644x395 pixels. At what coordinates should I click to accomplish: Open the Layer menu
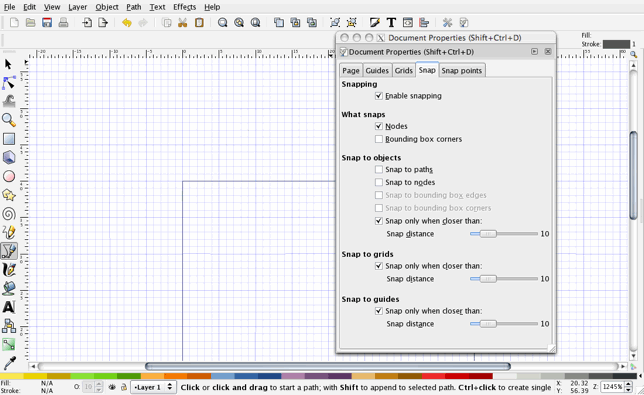(x=78, y=7)
